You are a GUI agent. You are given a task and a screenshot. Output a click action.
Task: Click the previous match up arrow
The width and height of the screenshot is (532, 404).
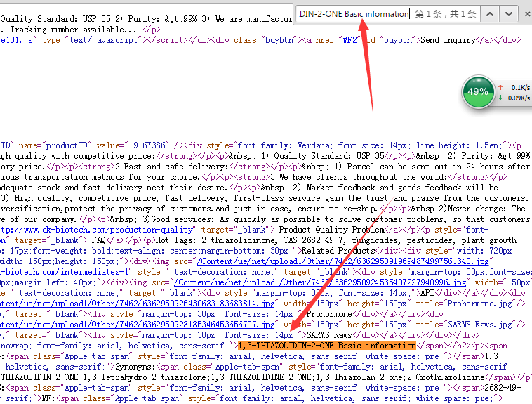tap(491, 13)
